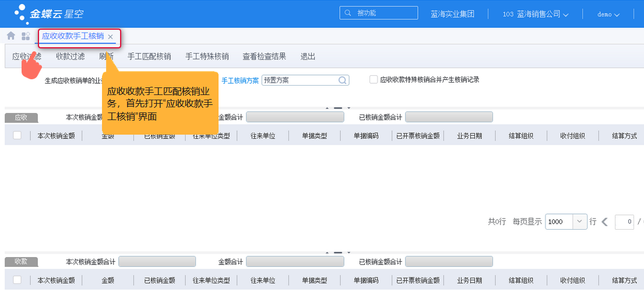Image resolution: width=644 pixels, height=306 pixels.
Task: Click the magnifier icon in 搜功能 box
Action: coord(349,13)
